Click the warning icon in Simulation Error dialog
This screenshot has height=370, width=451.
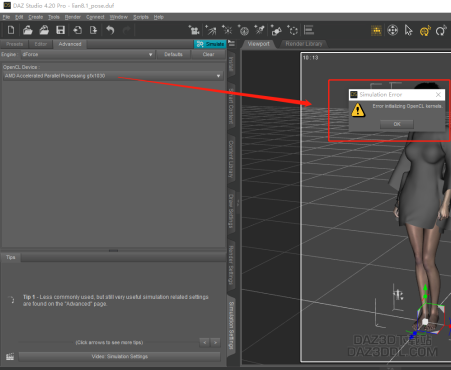[358, 110]
